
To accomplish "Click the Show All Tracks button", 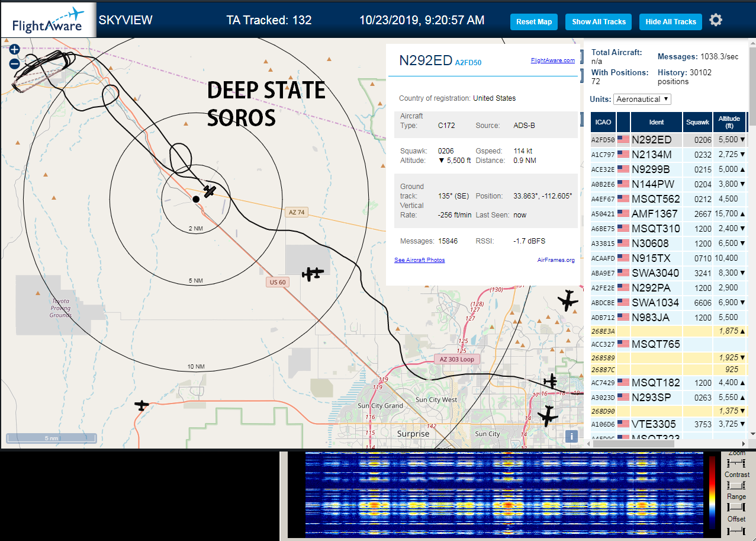I will pyautogui.click(x=599, y=22).
